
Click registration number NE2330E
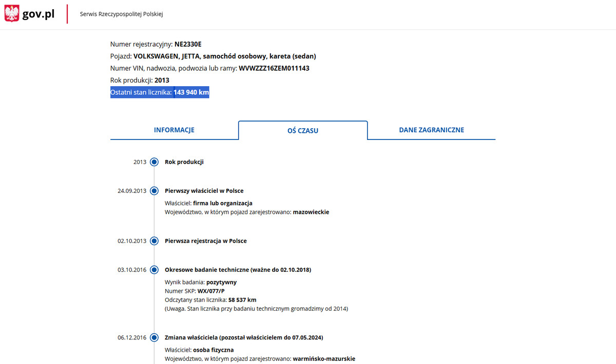(188, 44)
